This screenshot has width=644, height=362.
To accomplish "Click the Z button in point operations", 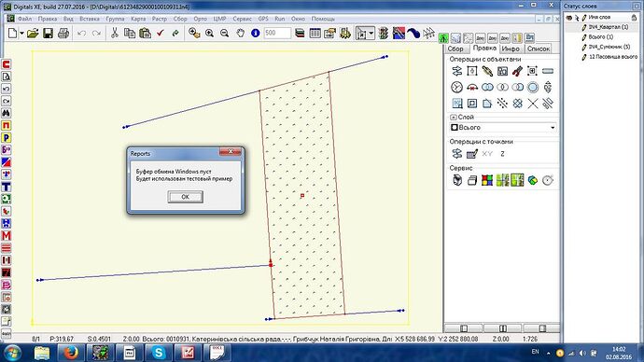I will pos(502,154).
